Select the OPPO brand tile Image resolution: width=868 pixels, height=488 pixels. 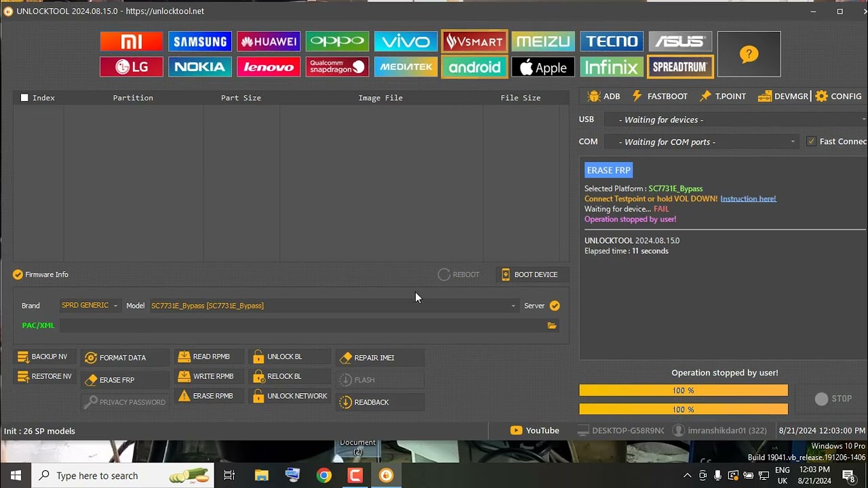click(337, 41)
